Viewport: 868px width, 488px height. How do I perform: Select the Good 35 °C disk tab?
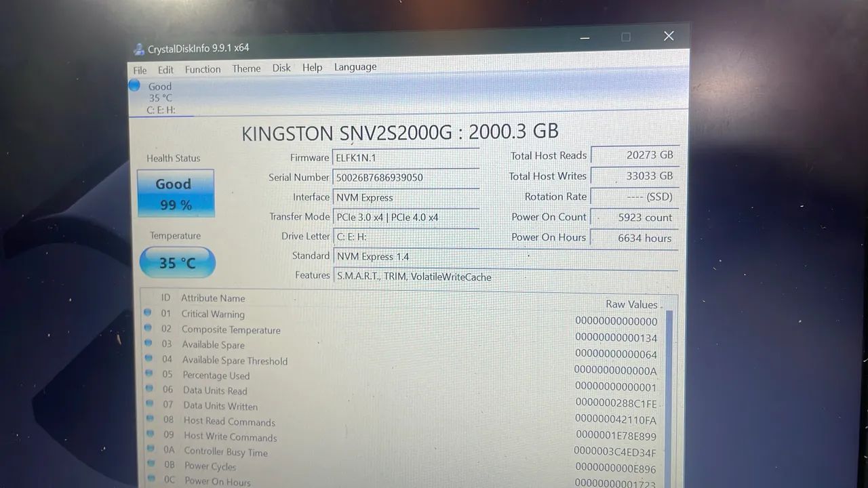click(x=161, y=98)
